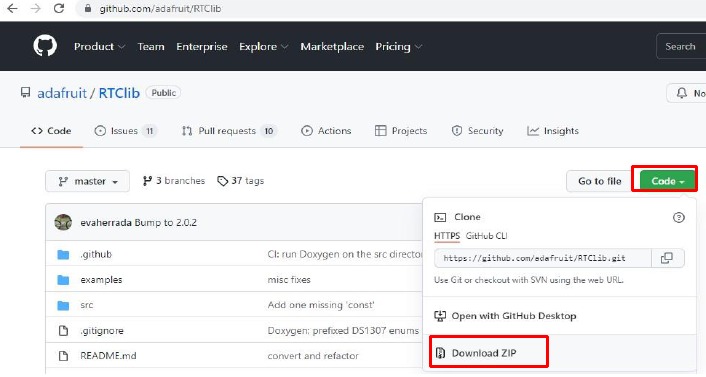
Task: Open the adafruit owner link
Action: pos(62,93)
